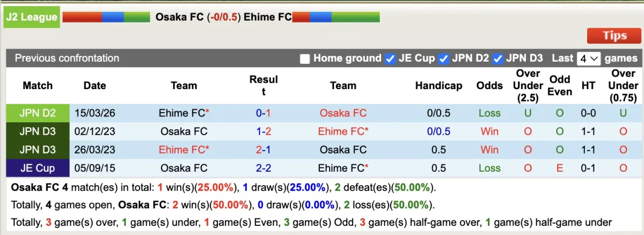This screenshot has height=235, width=644.
Task: Click the J2 League green badge
Action: [31, 17]
